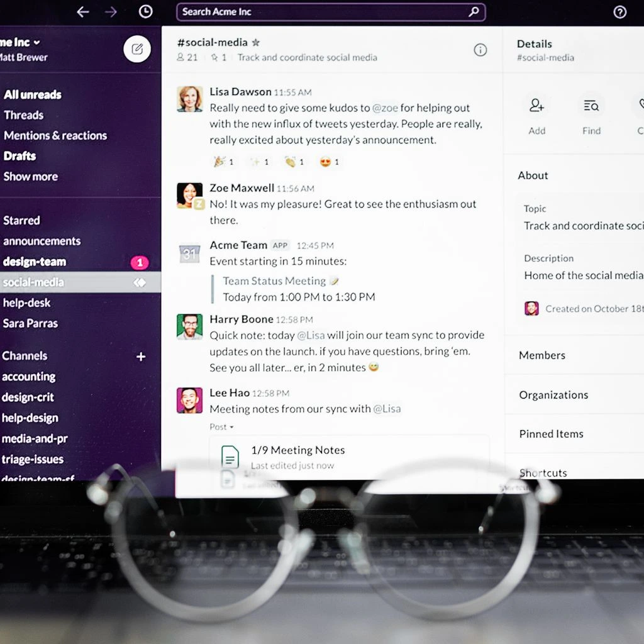Screen dimensions: 644x644
Task: Toggle clapping hands reaction
Action: click(294, 162)
